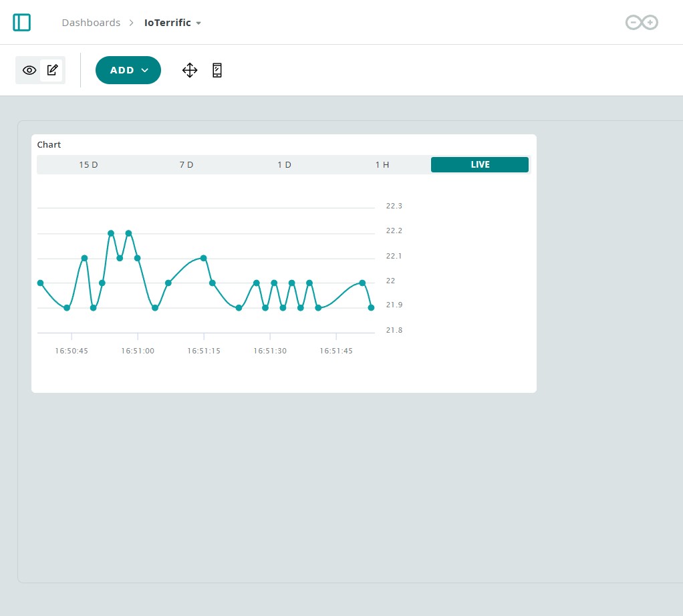Select the edit mode pencil icon

click(x=52, y=70)
